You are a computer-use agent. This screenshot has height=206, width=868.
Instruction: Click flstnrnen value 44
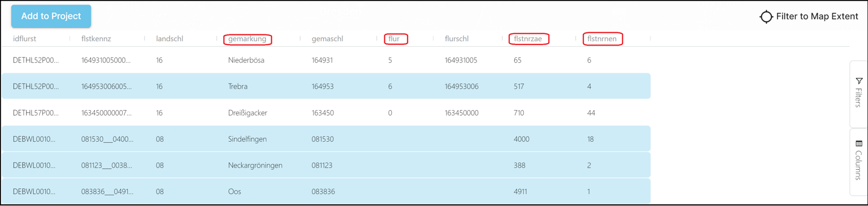pyautogui.click(x=591, y=113)
